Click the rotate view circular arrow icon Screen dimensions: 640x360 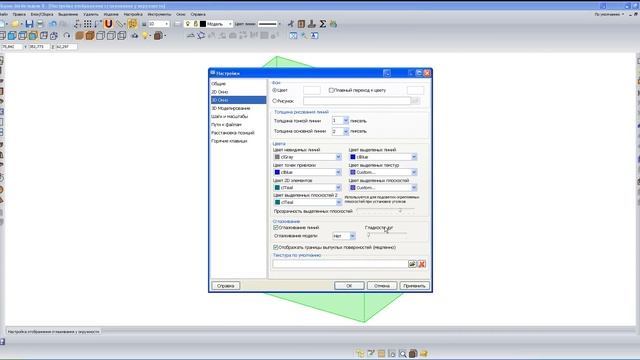(x=67, y=36)
